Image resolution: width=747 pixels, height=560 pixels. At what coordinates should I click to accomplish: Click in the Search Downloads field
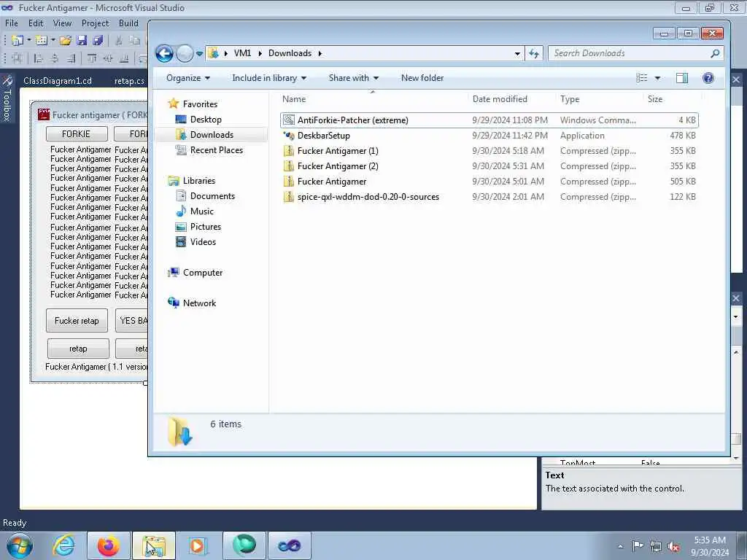click(630, 53)
